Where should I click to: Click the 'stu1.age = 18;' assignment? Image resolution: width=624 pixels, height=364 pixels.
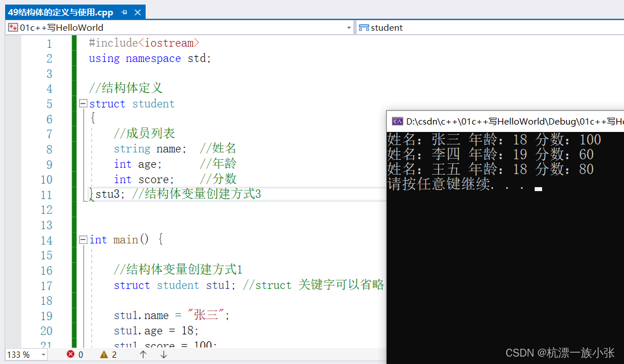pyautogui.click(x=156, y=330)
